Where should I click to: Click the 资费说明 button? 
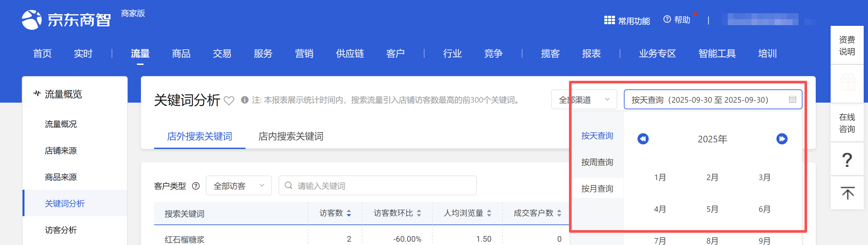point(847,46)
